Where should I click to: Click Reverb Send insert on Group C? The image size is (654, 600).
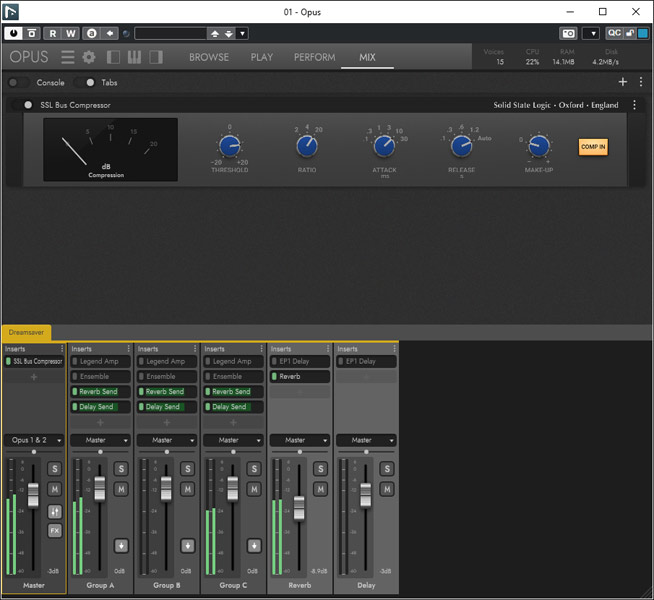tap(232, 392)
